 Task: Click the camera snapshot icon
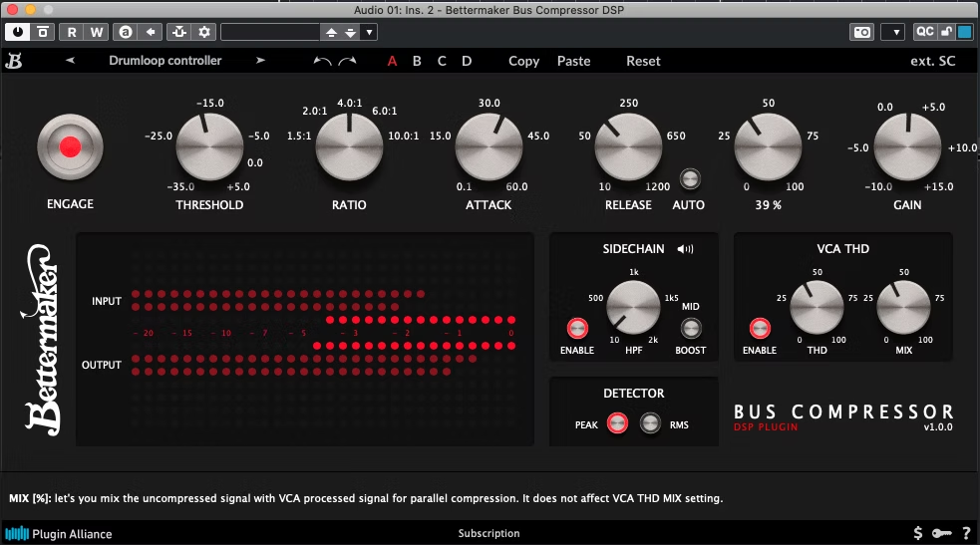(862, 33)
